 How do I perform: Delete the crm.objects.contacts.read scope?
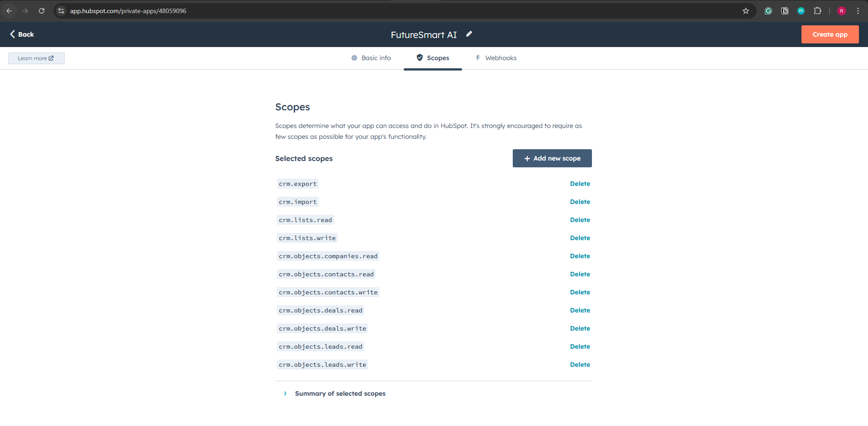[580, 274]
